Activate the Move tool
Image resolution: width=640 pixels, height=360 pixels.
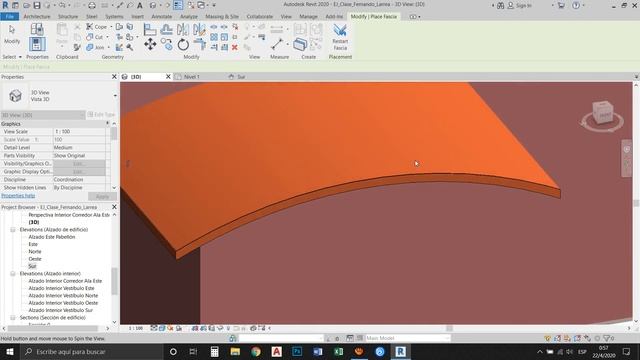(x=150, y=44)
